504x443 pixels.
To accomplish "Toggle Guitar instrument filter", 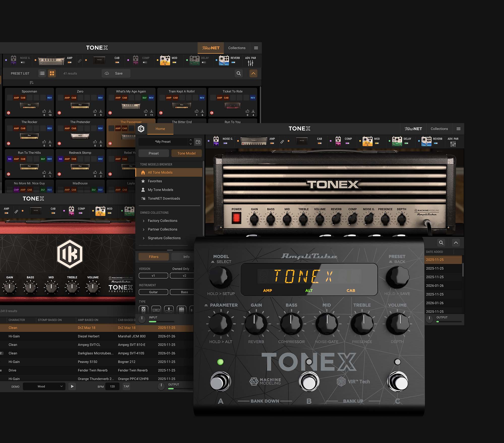I will (x=153, y=292).
